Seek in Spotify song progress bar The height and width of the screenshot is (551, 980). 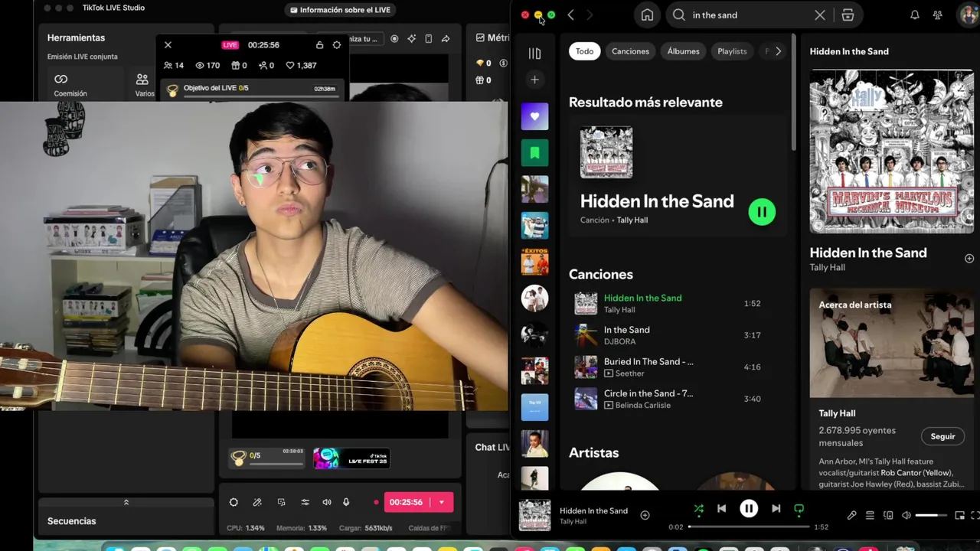tap(749, 527)
